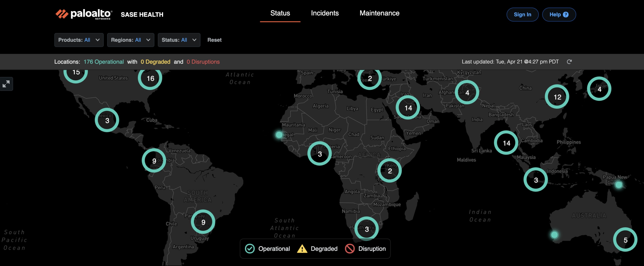Go to the Maintenance tab
644x266 pixels.
point(379,13)
